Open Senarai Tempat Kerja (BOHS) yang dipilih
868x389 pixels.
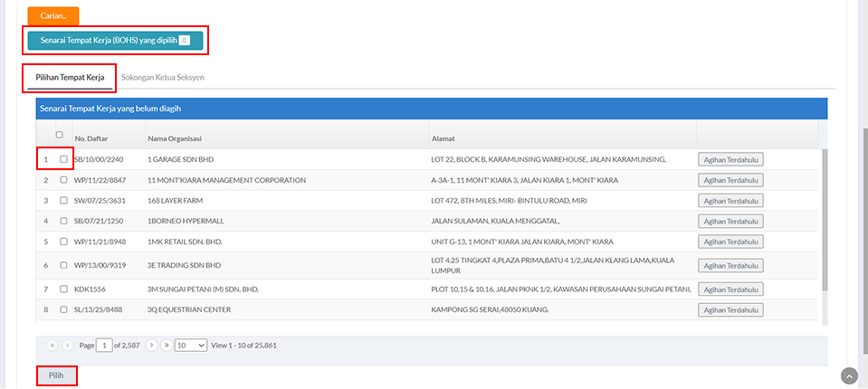(115, 41)
